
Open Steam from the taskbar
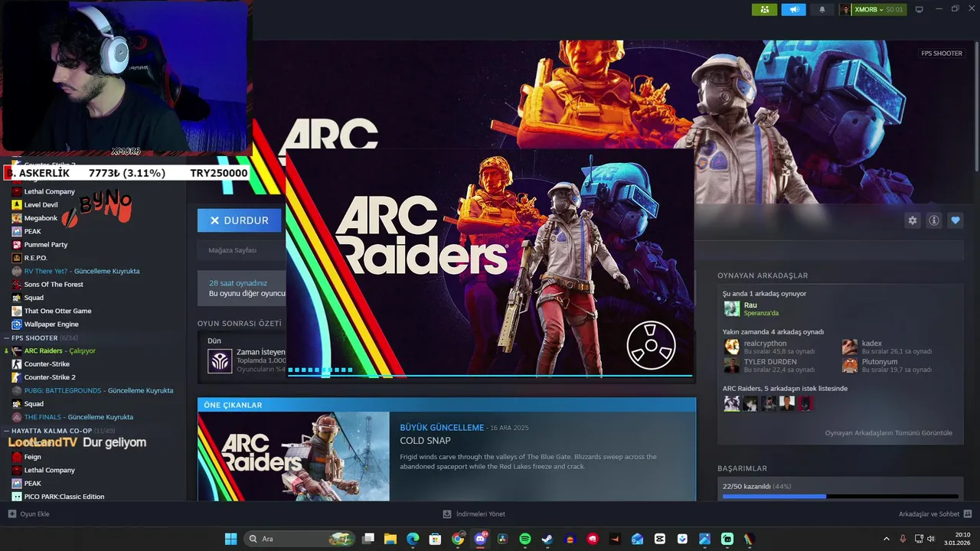click(547, 539)
